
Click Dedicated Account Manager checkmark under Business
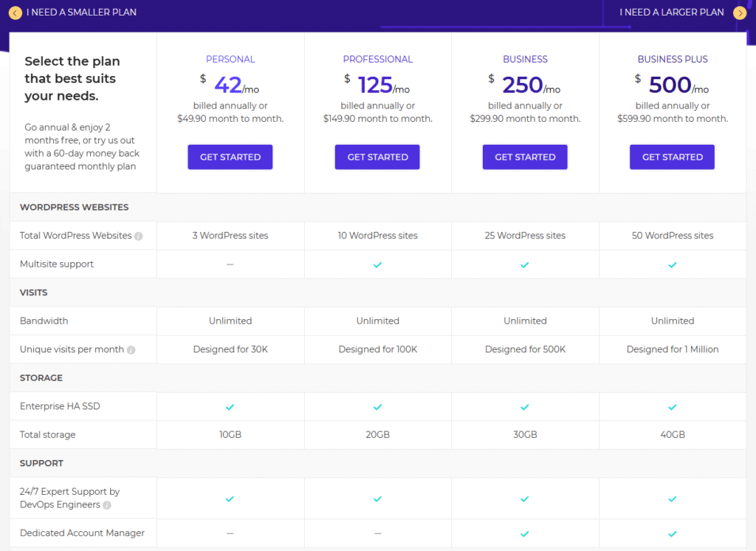525,533
